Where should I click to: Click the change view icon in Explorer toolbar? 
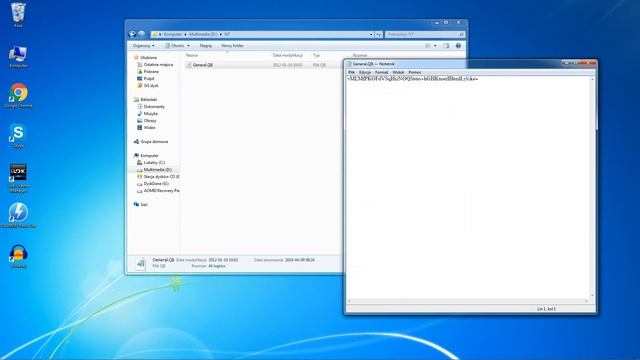[428, 46]
